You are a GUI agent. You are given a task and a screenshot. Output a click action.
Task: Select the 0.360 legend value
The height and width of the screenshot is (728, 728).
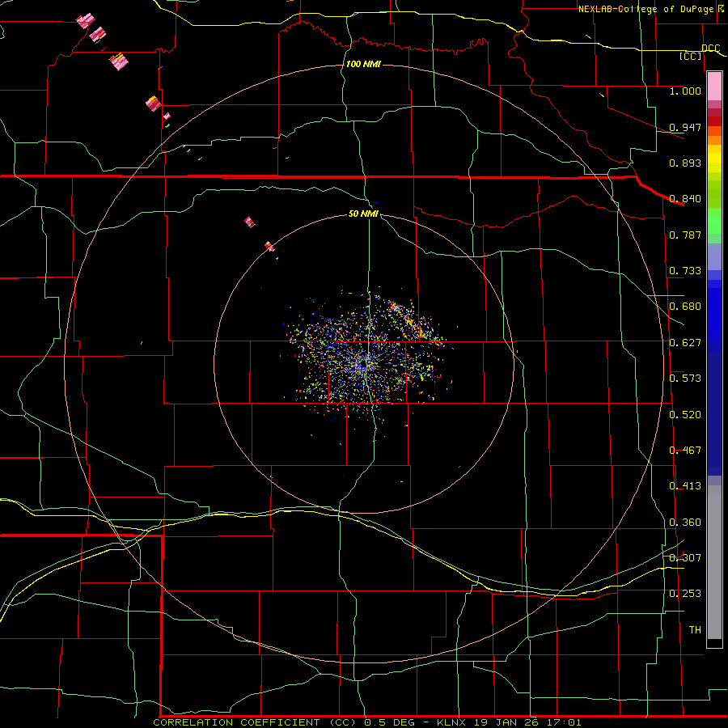685,523
